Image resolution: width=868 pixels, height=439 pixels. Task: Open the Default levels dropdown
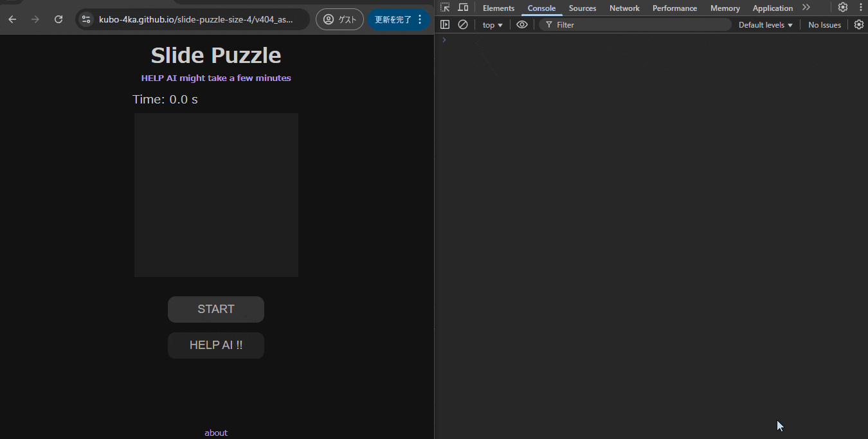tap(764, 24)
